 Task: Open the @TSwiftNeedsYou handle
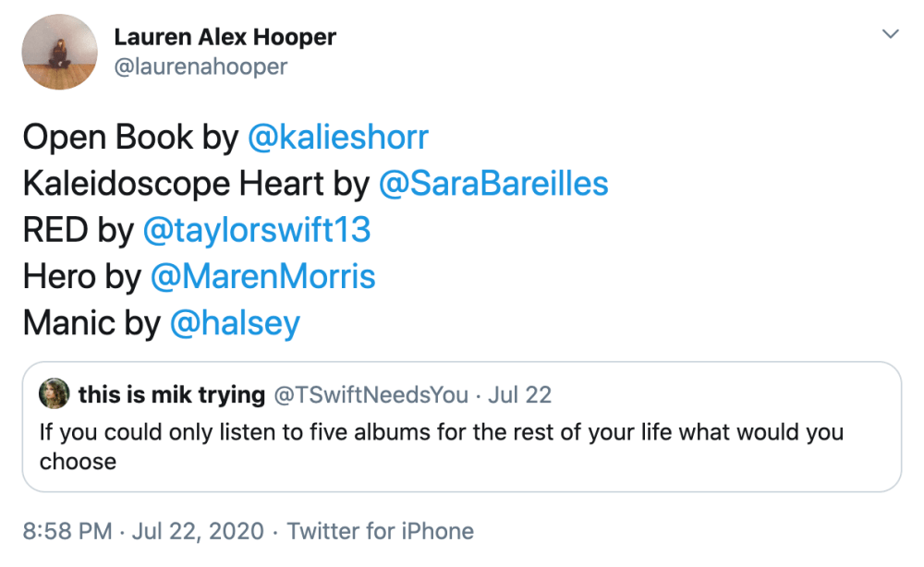pos(371,395)
